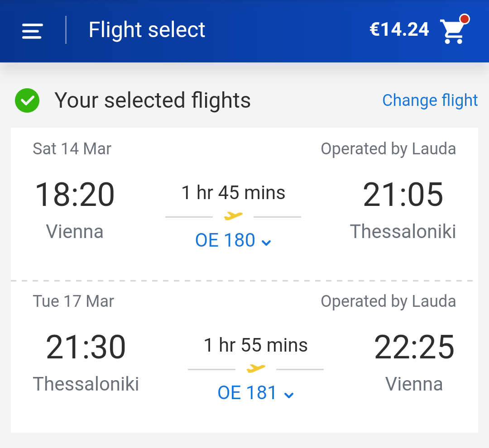Open the OE 180 flight number
489x448 pixels.
[x=225, y=240]
